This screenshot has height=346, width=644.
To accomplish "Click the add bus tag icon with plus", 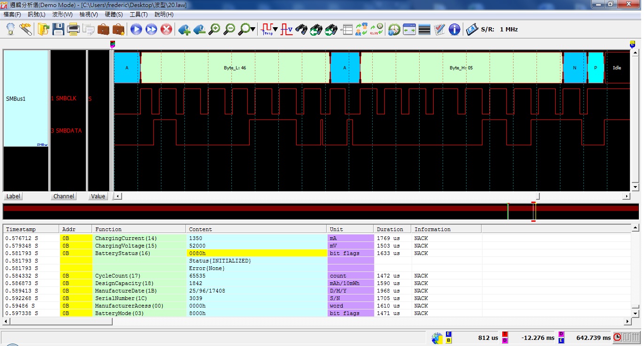I will [184, 30].
